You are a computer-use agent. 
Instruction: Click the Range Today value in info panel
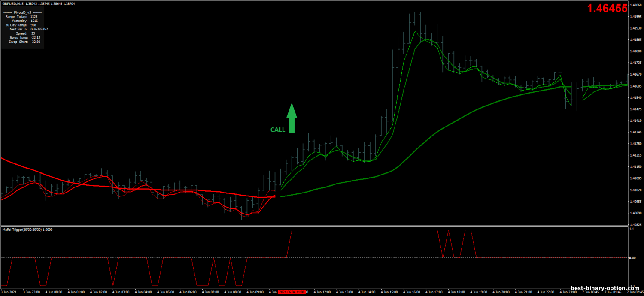33,16
